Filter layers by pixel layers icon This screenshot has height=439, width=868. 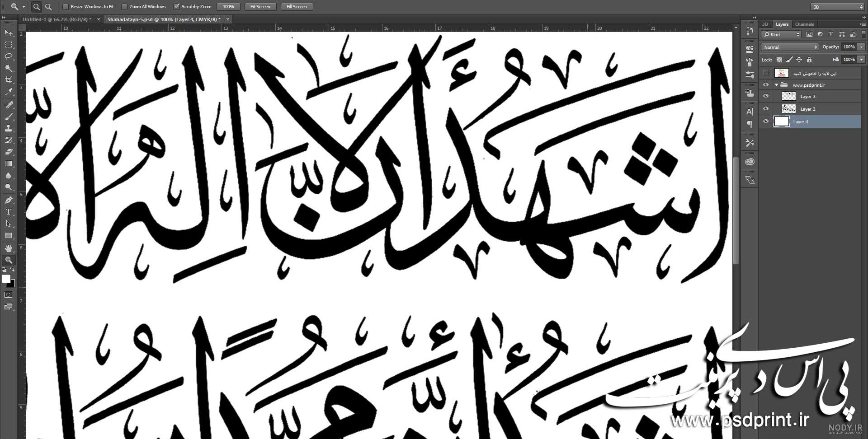pos(809,34)
